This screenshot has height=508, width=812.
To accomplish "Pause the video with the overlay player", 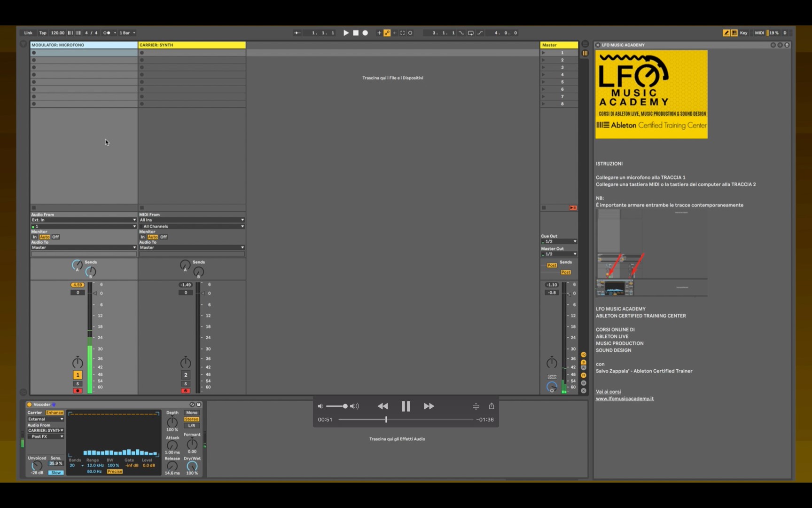I will 406,406.
